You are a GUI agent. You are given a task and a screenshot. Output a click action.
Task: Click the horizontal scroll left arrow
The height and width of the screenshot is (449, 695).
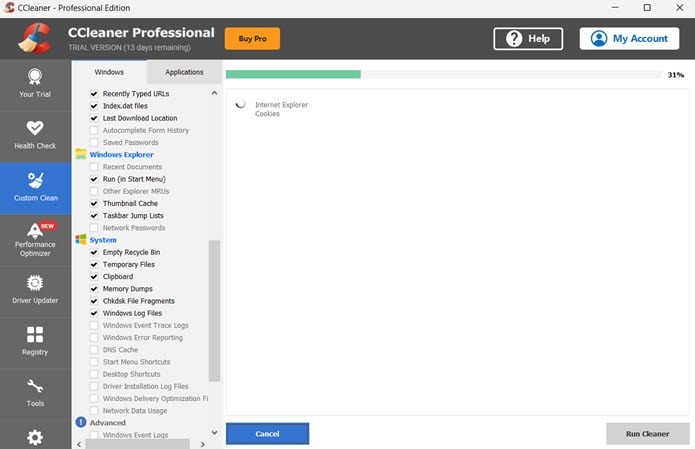79,444
